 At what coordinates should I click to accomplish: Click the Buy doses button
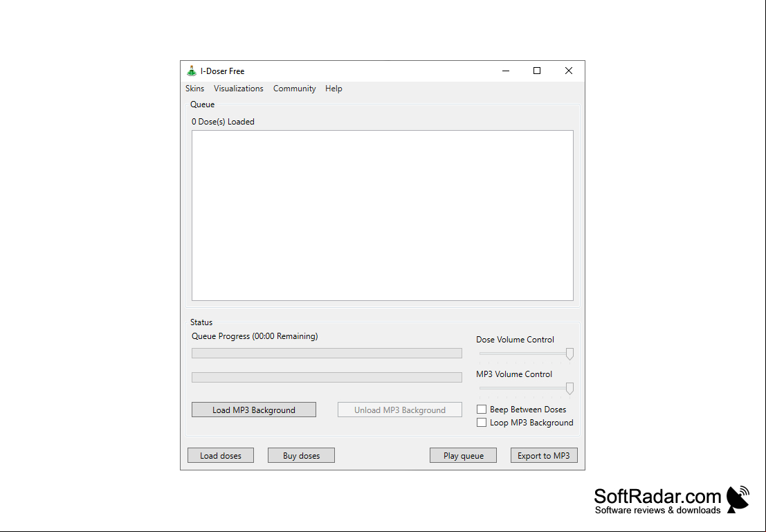[301, 455]
